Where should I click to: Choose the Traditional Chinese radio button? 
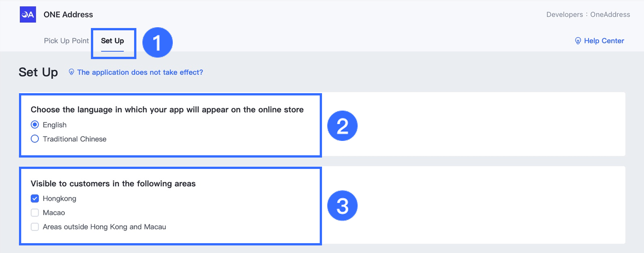point(35,139)
